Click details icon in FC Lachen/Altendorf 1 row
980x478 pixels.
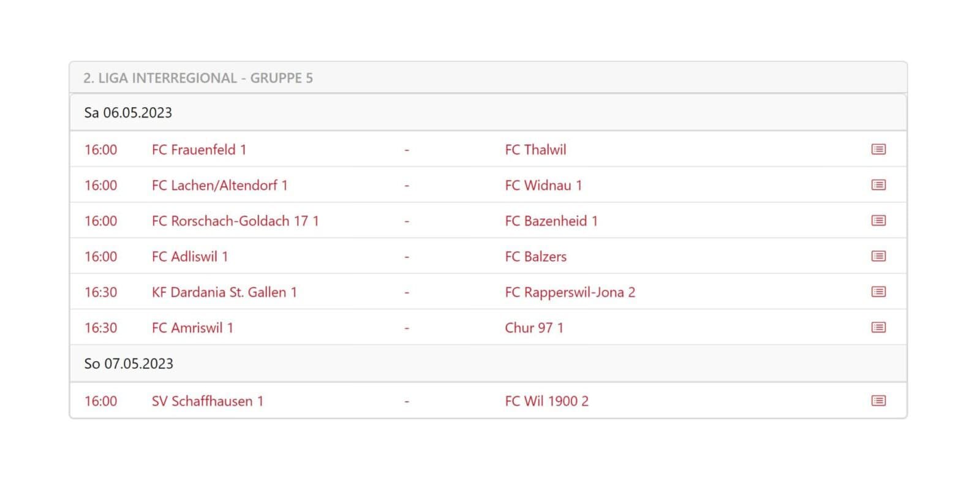tap(878, 185)
